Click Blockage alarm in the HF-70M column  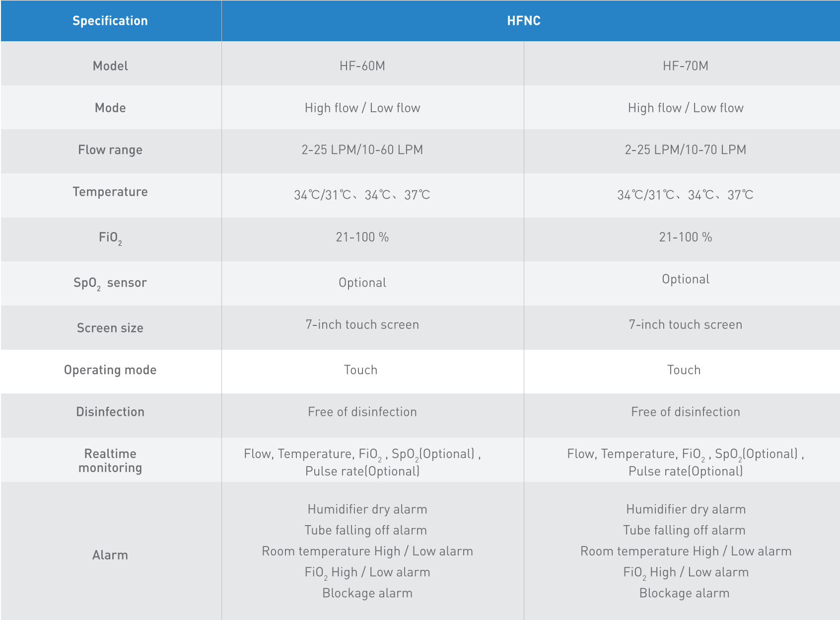684,593
